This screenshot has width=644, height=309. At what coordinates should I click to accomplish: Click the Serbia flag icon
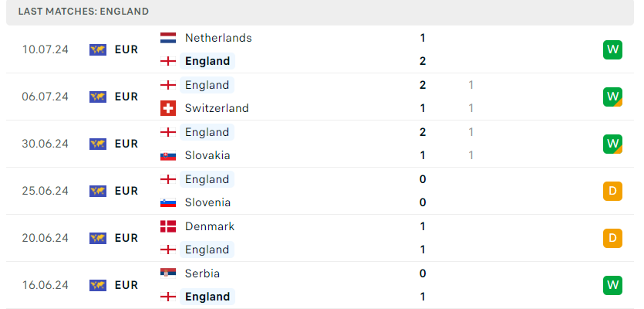pyautogui.click(x=167, y=273)
